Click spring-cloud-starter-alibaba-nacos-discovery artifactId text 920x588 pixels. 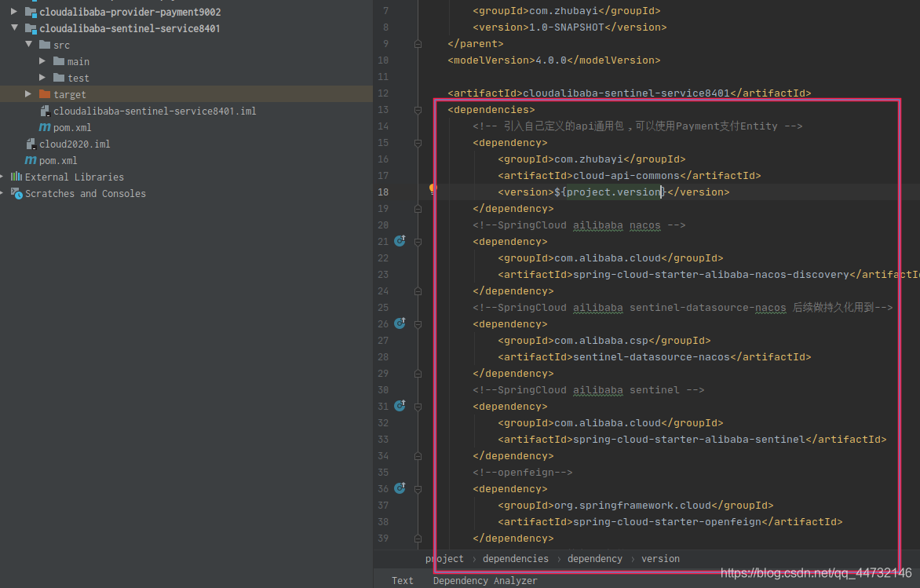click(711, 274)
